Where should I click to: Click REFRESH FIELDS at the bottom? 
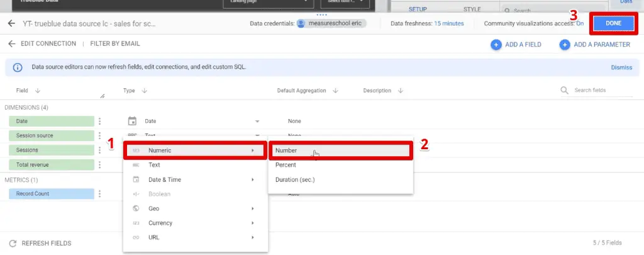pos(40,243)
